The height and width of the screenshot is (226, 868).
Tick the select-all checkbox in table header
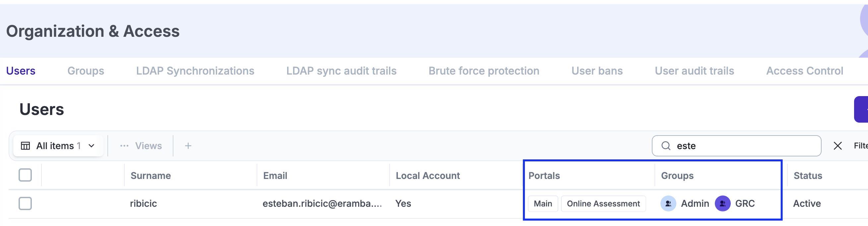[x=25, y=175]
